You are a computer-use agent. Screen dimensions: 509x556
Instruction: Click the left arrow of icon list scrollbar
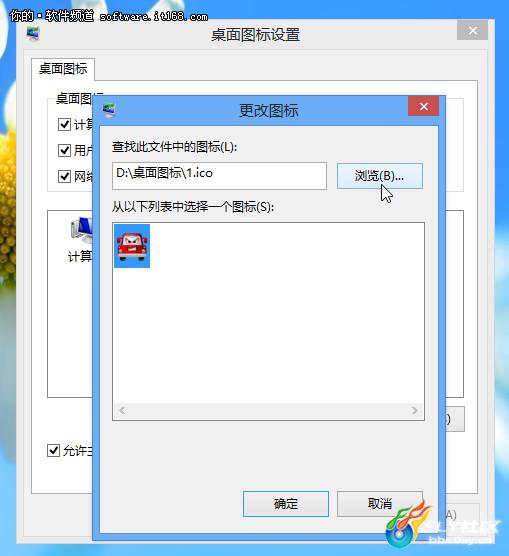click(x=122, y=411)
